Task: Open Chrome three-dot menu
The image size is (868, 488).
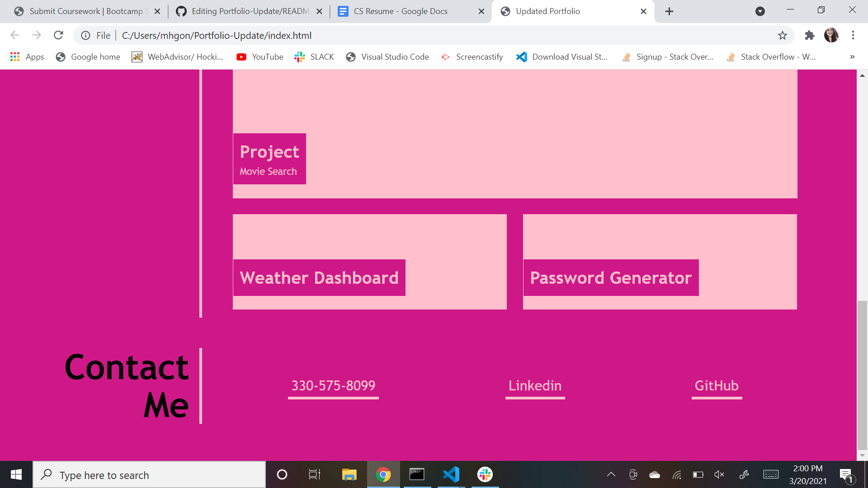Action: [853, 35]
